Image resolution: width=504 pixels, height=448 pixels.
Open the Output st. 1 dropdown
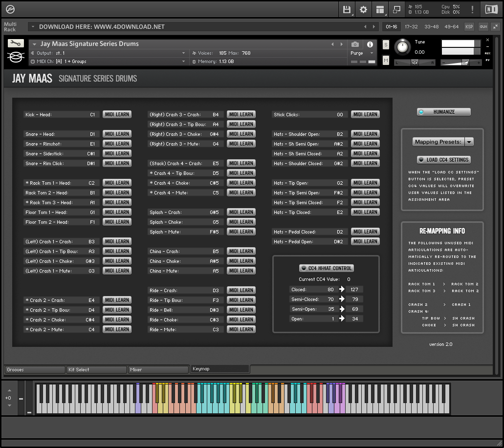(108, 53)
